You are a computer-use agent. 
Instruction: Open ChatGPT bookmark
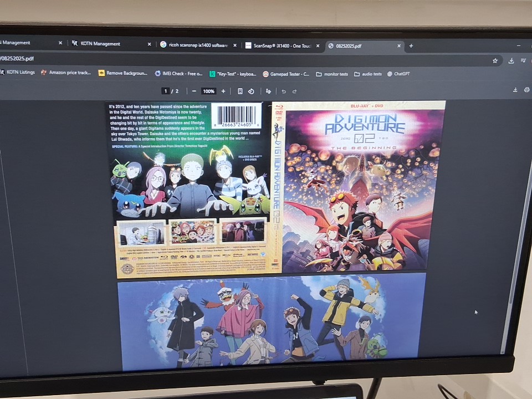398,74
